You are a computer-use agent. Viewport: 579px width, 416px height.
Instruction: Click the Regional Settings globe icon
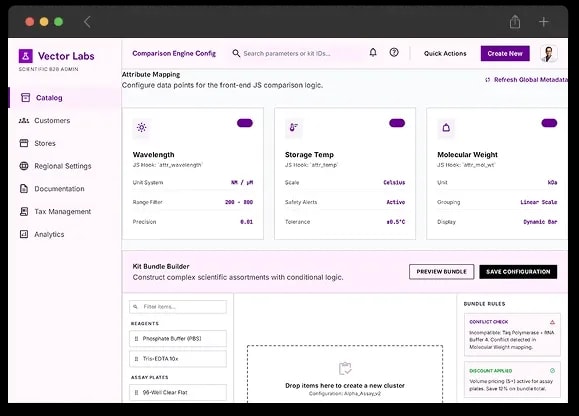pos(24,166)
